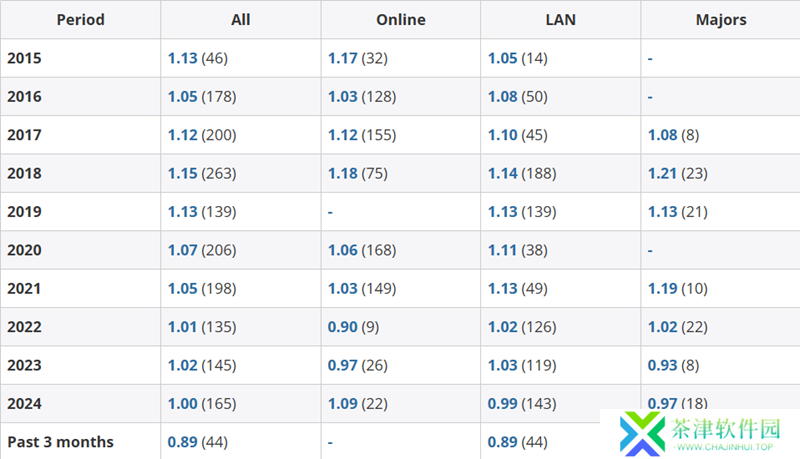This screenshot has height=459, width=800.
Task: Click the 1.06 Online rating for 2020
Action: [342, 250]
